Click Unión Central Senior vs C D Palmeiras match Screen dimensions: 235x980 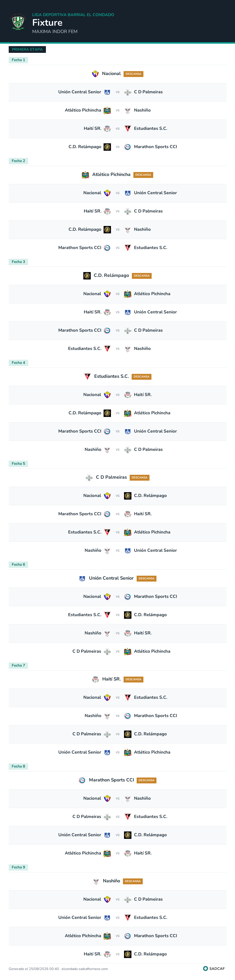pyautogui.click(x=117, y=92)
